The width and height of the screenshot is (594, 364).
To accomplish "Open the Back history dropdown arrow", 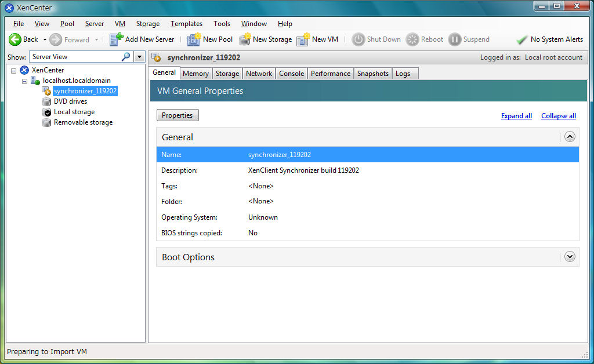I will coord(45,39).
